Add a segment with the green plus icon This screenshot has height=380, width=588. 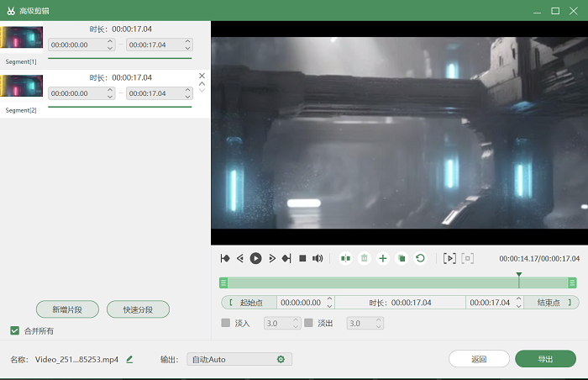pyautogui.click(x=383, y=258)
